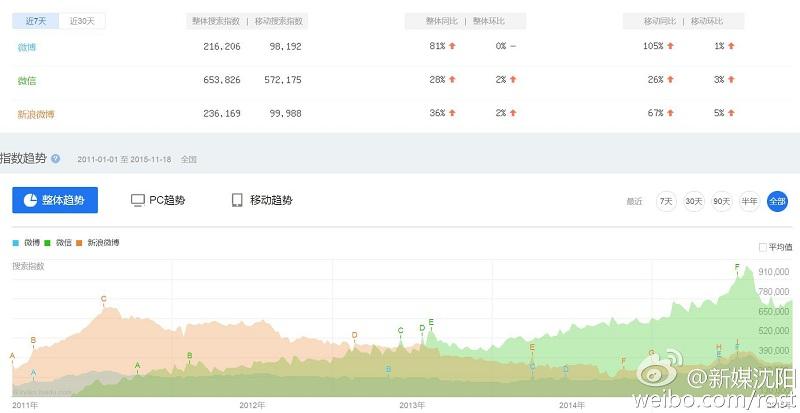
Task: Click the up arrow next to 微信 28%
Action: 452,80
